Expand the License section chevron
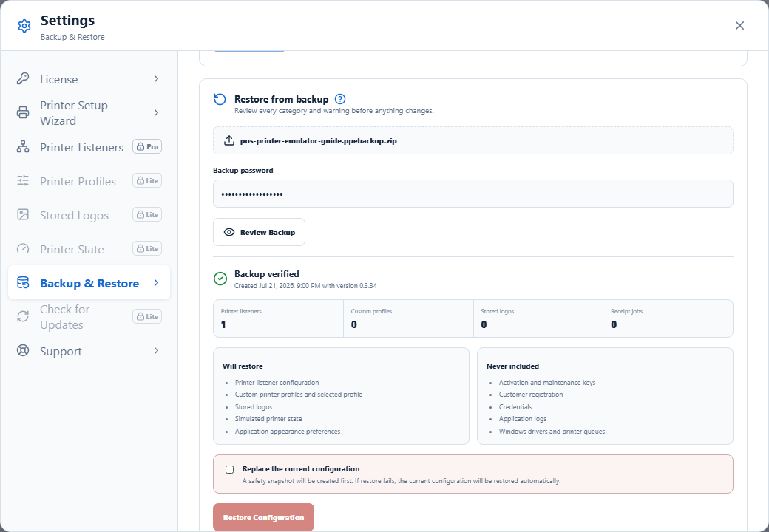The height and width of the screenshot is (532, 769). pyautogui.click(x=156, y=79)
